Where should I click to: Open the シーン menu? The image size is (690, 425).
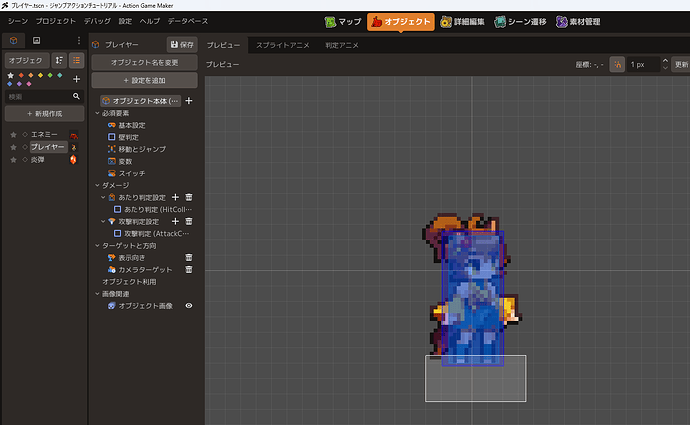pyautogui.click(x=18, y=21)
